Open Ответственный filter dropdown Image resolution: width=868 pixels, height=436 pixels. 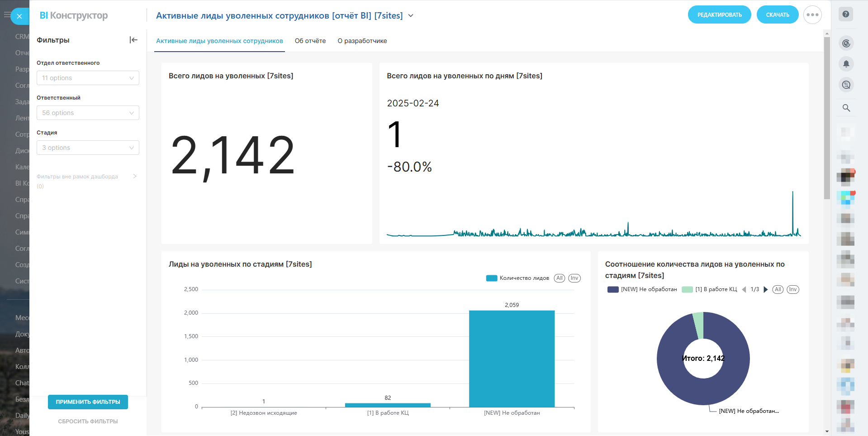(88, 113)
